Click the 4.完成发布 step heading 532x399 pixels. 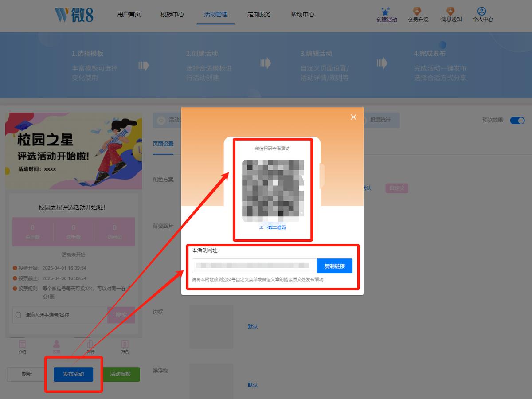click(430, 53)
